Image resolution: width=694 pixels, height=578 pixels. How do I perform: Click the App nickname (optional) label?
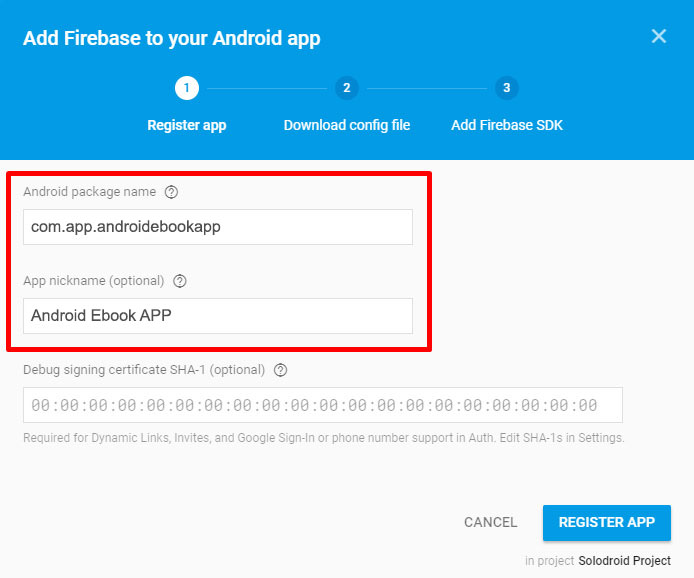[94, 281]
